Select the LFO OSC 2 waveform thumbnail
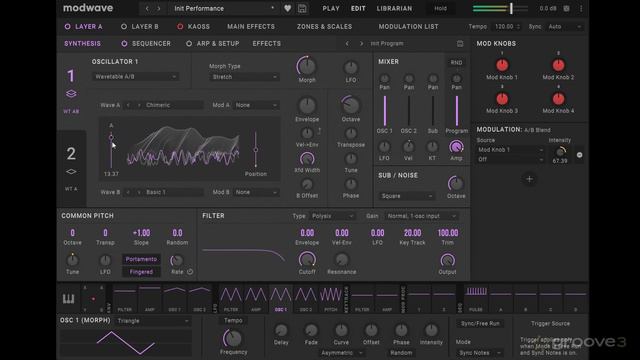 (306, 298)
